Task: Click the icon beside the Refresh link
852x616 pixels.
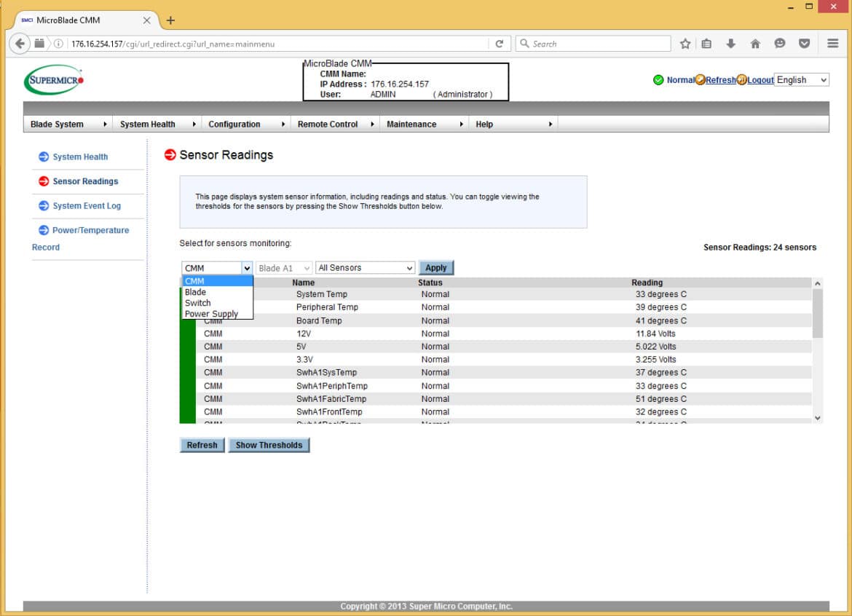Action: pyautogui.click(x=701, y=80)
